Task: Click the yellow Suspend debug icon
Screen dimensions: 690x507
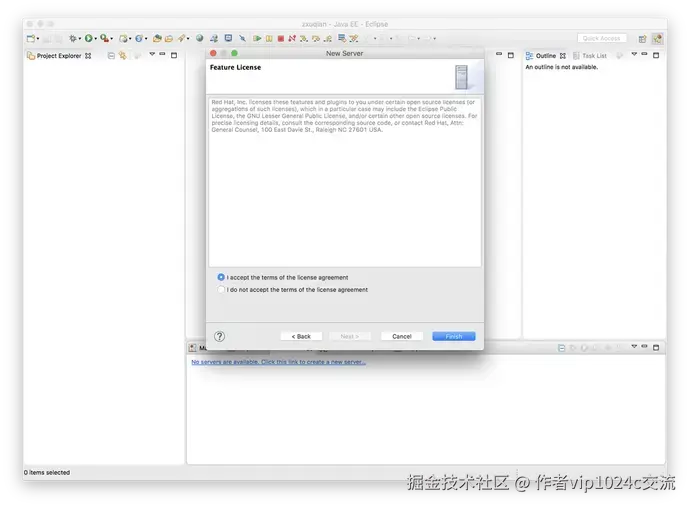Action: click(269, 39)
